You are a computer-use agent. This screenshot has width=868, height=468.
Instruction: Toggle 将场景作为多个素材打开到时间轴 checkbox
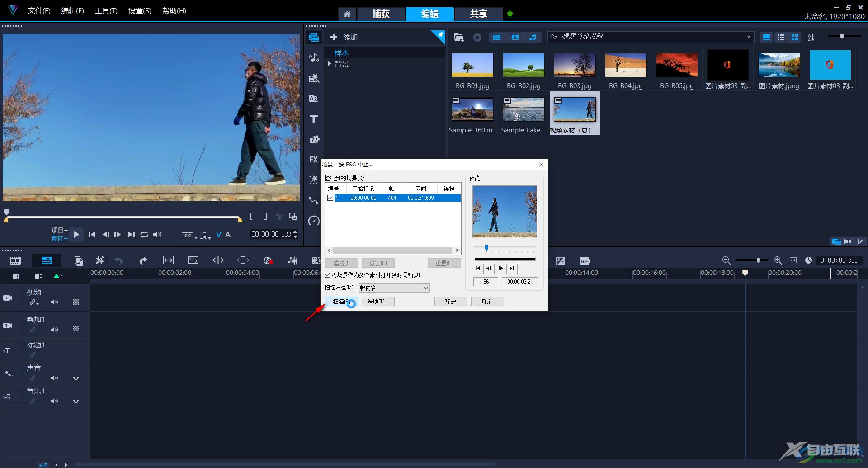coord(328,275)
